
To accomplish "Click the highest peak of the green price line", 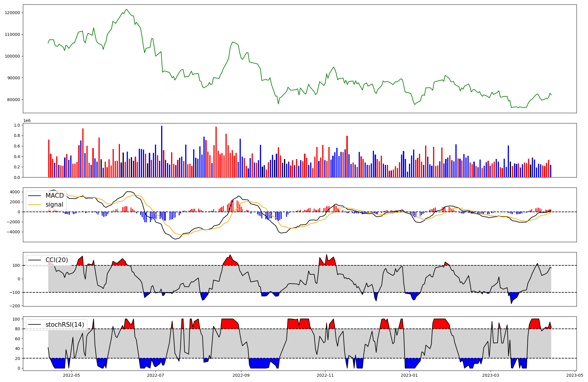I will coord(126,10).
